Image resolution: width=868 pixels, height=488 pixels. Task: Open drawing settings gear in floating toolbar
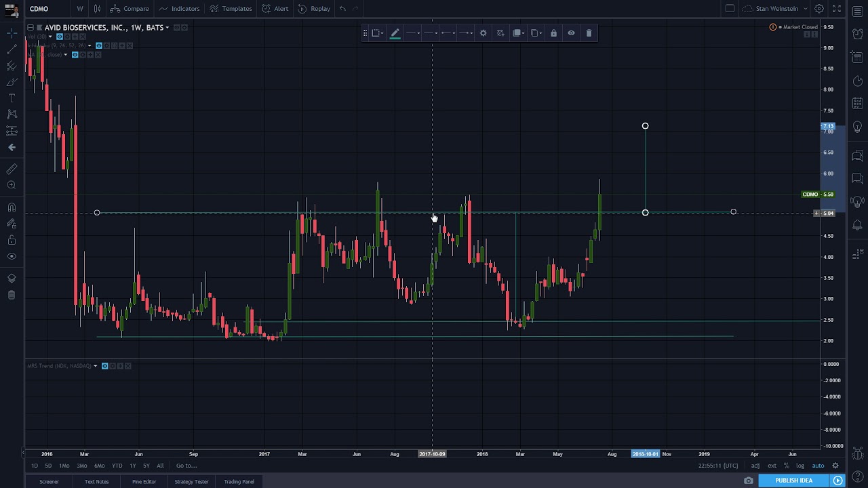tap(483, 33)
